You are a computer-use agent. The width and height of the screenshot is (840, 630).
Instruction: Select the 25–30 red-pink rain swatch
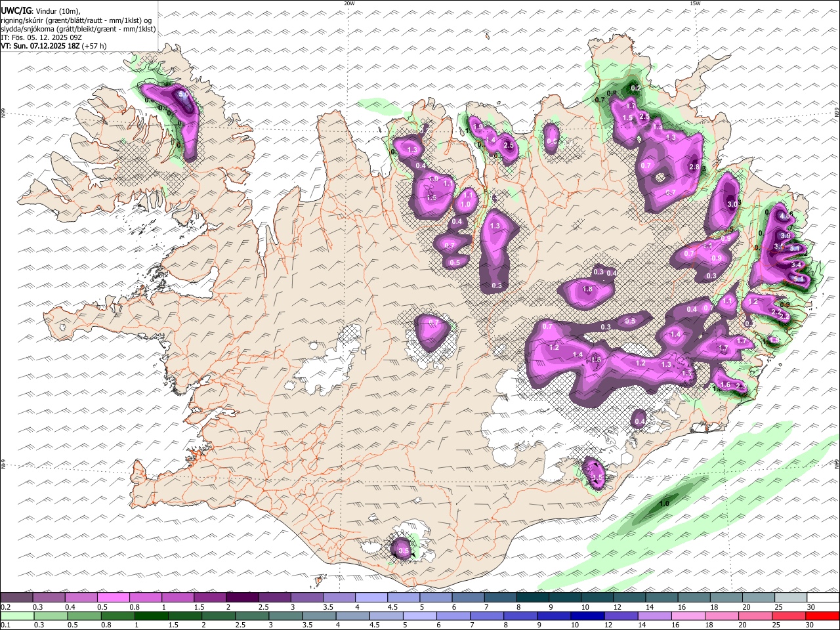tap(789, 616)
